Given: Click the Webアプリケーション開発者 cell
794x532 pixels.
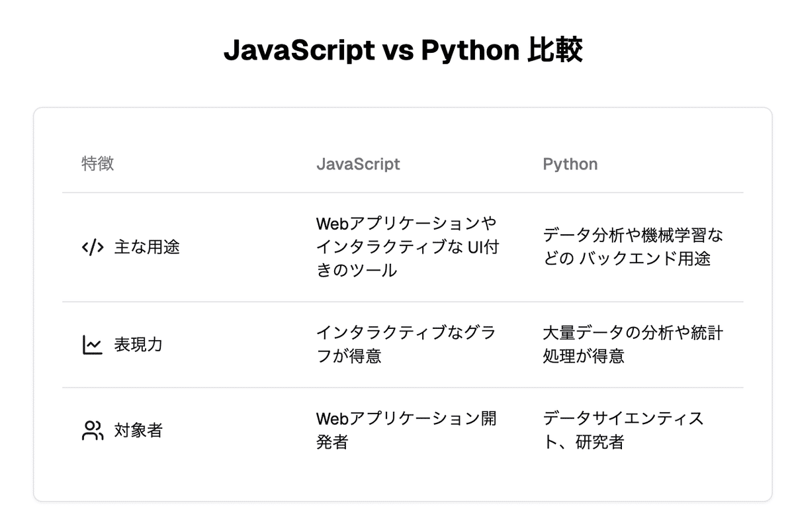Looking at the screenshot, I should 406,431.
